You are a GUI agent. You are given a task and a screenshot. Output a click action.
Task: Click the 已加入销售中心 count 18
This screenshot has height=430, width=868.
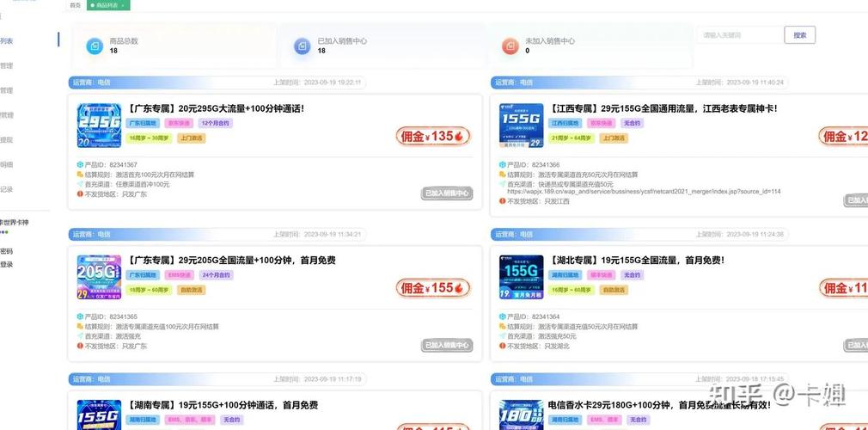point(321,51)
